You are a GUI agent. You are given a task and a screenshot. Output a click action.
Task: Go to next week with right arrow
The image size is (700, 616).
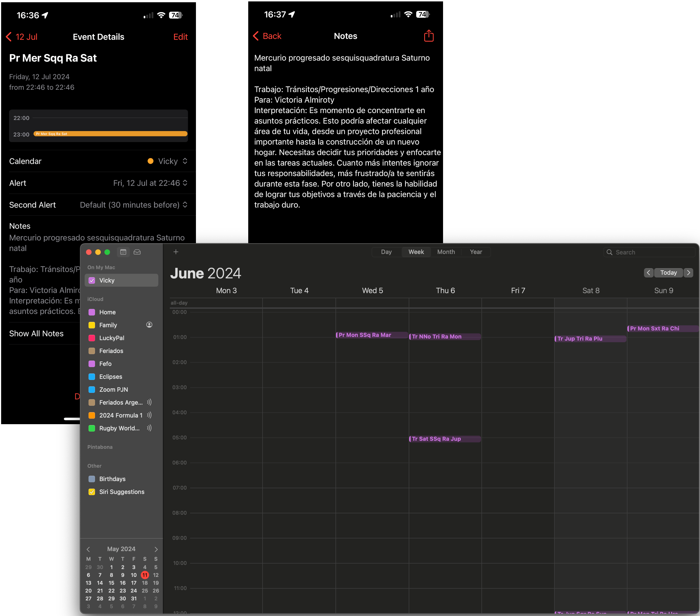click(688, 273)
